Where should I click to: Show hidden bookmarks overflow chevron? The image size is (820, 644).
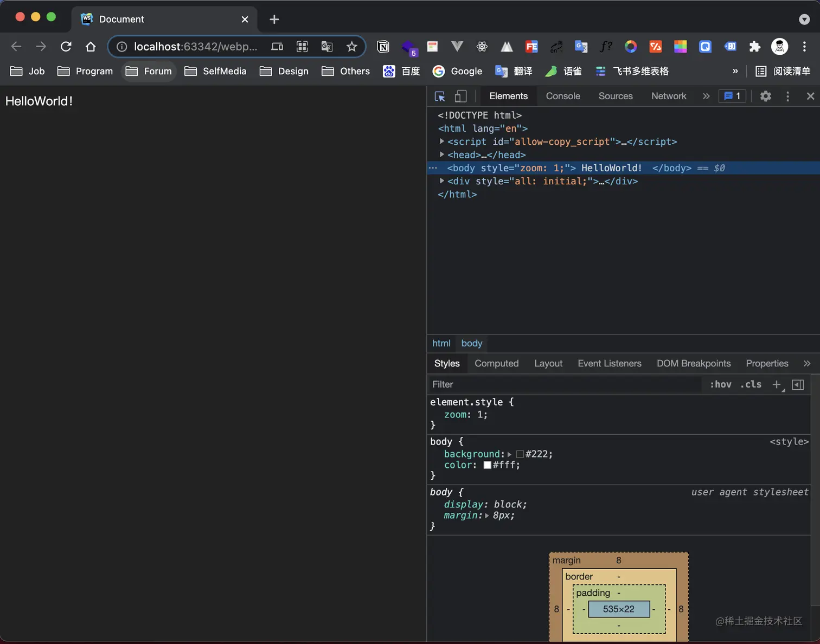point(735,71)
